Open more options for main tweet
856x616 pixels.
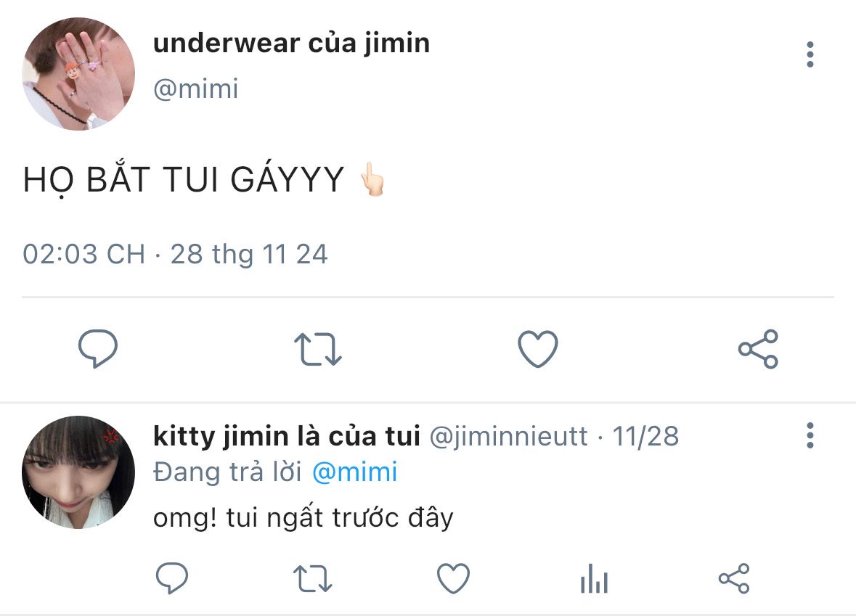click(810, 55)
